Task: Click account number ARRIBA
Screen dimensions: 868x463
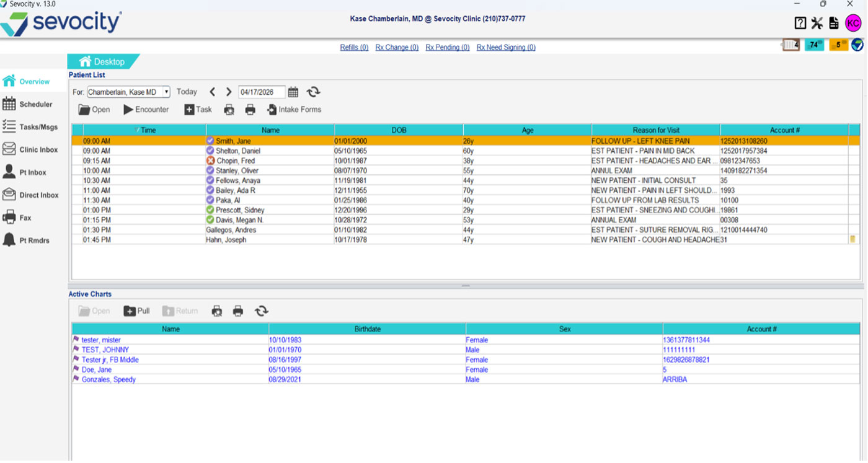Action: pos(675,379)
